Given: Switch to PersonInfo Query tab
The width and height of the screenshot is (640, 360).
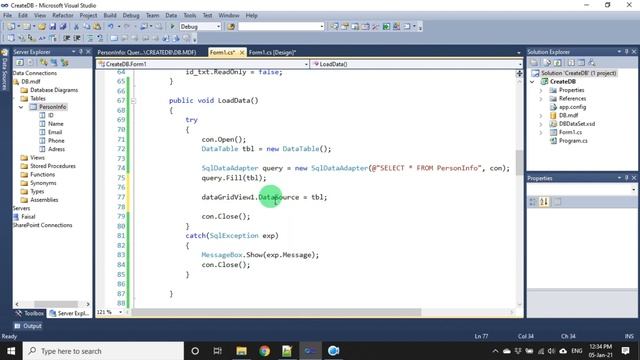Looking at the screenshot, I should pos(147,52).
